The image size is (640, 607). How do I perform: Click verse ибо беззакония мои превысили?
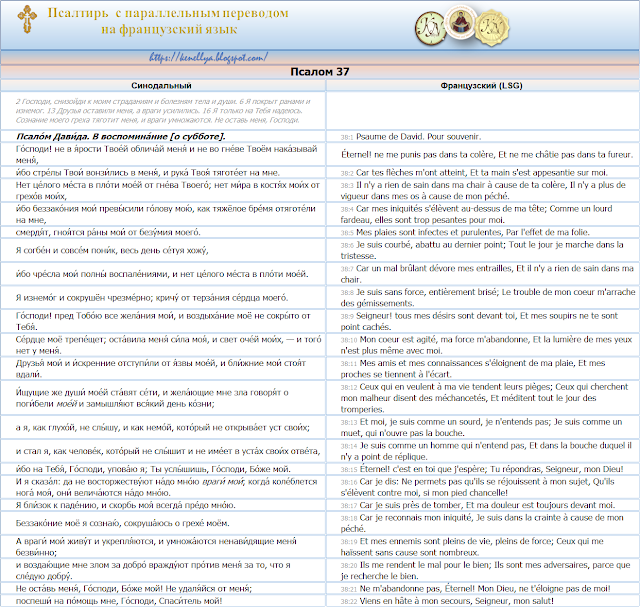(x=166, y=214)
